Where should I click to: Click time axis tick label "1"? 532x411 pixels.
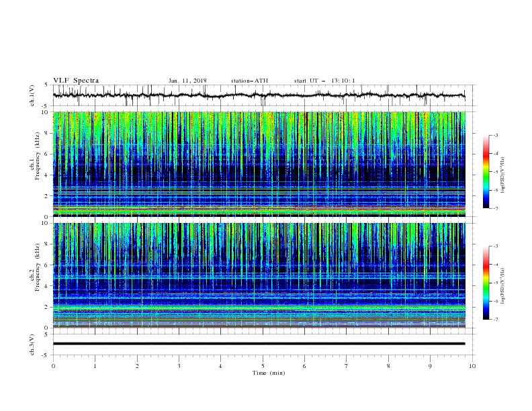pyautogui.click(x=95, y=366)
